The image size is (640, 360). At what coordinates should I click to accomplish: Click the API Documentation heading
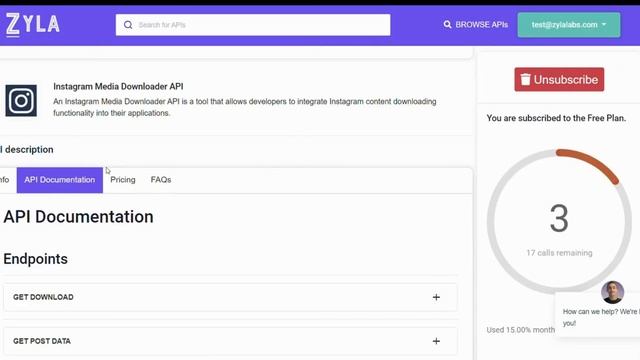coord(78,217)
